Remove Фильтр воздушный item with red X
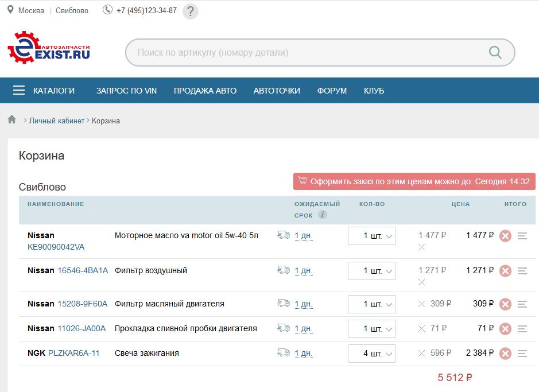Image resolution: width=539 pixels, height=392 pixels. point(505,271)
